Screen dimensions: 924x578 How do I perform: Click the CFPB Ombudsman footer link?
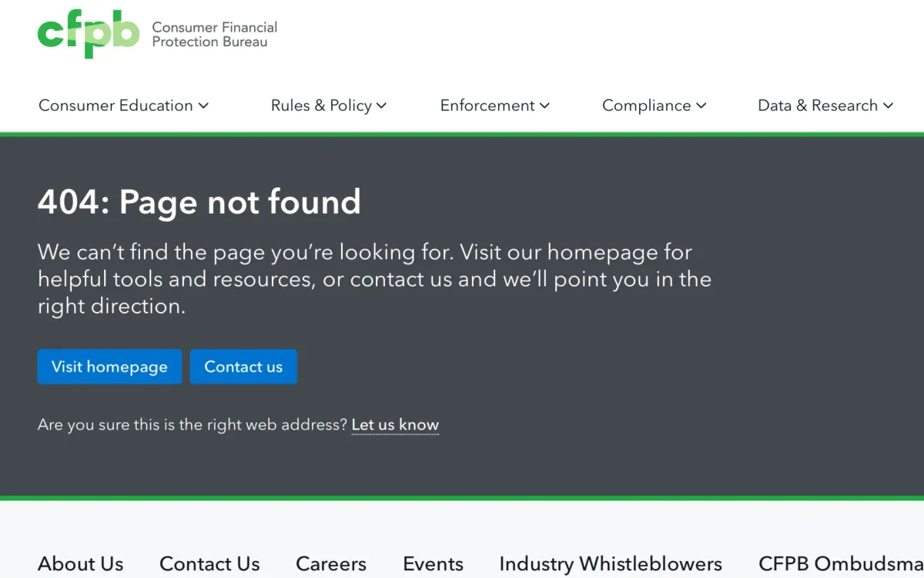839,563
